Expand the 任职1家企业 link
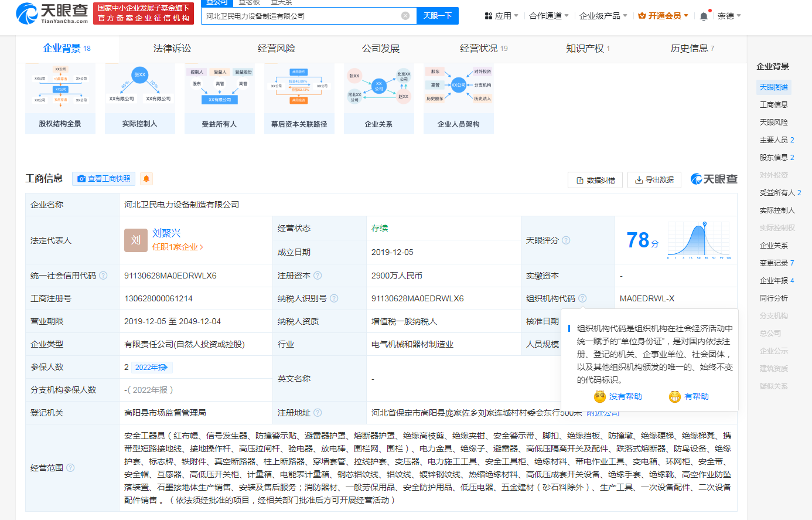 coord(178,247)
